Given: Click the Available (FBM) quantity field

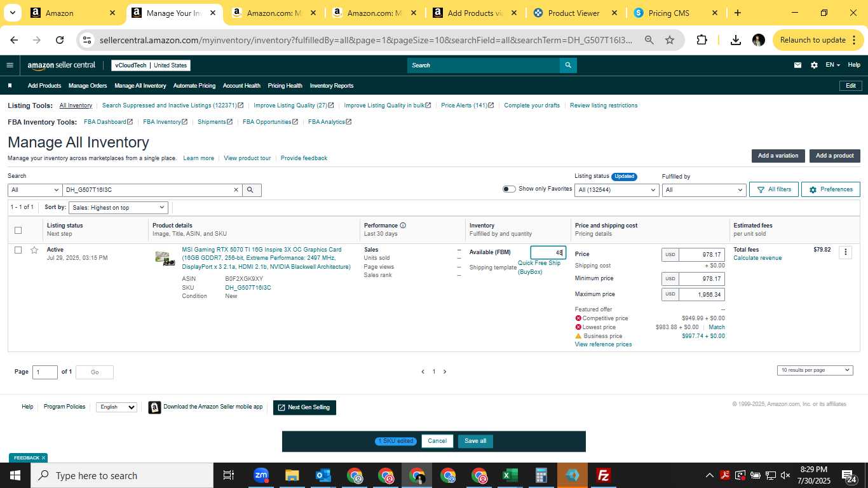Looking at the screenshot, I should [x=548, y=252].
